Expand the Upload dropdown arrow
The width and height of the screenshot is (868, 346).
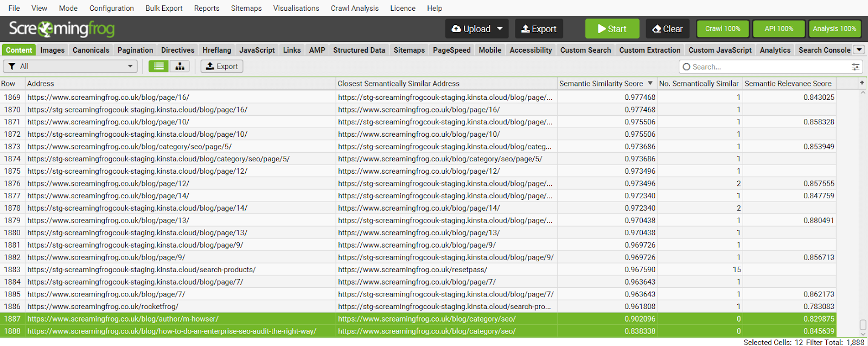[500, 29]
